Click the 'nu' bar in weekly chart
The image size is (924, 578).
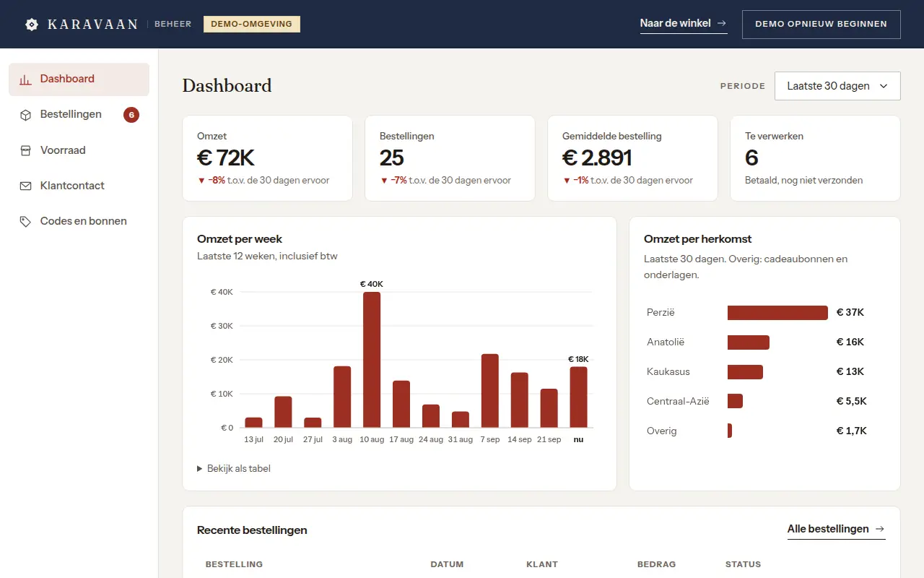578,397
